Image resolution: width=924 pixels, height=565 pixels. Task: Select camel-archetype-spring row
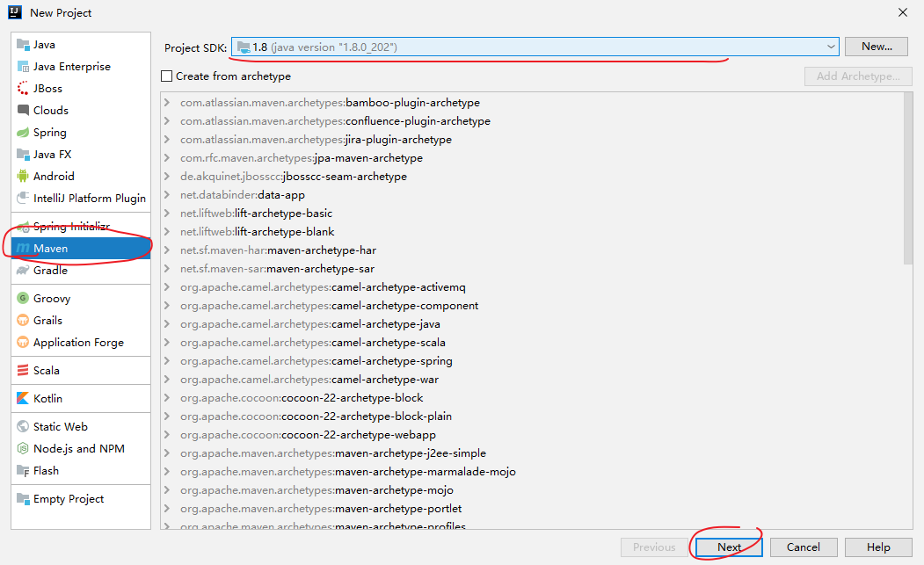click(x=532, y=360)
